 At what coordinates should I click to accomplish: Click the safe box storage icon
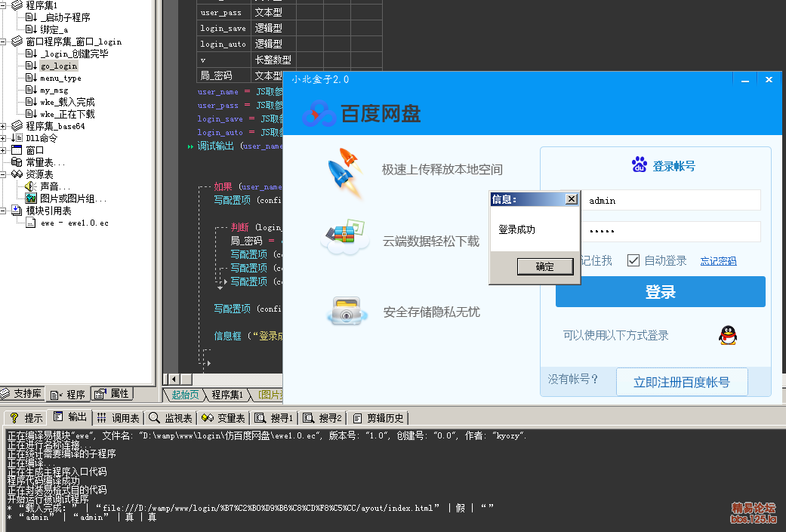pos(344,312)
